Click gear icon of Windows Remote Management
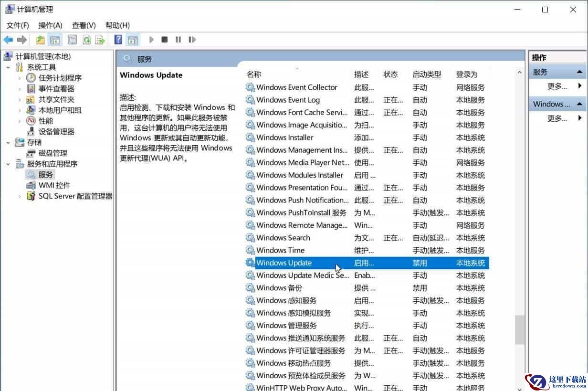The width and height of the screenshot is (588, 391). click(250, 225)
